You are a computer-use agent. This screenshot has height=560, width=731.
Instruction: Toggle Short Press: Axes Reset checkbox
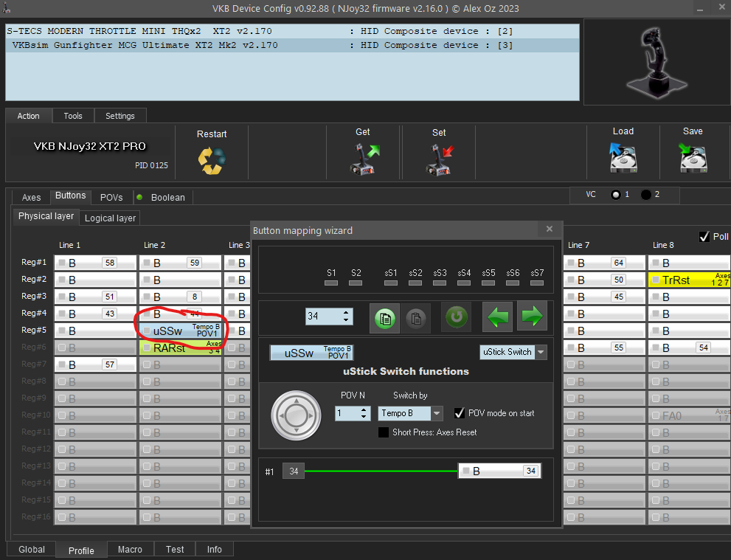pyautogui.click(x=384, y=432)
